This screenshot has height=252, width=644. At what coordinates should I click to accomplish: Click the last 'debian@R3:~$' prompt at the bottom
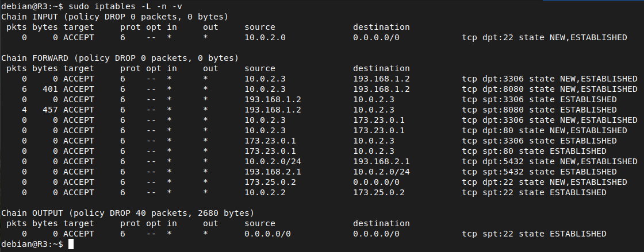32,244
